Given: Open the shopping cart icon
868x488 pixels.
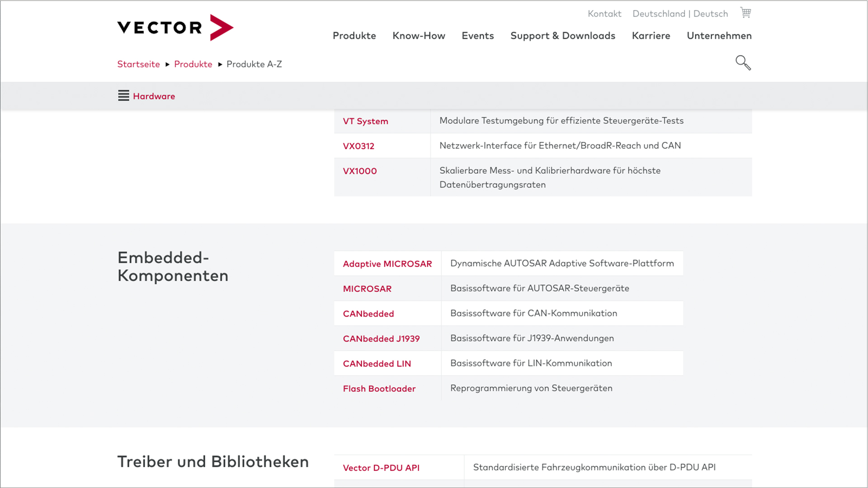Looking at the screenshot, I should tap(745, 13).
